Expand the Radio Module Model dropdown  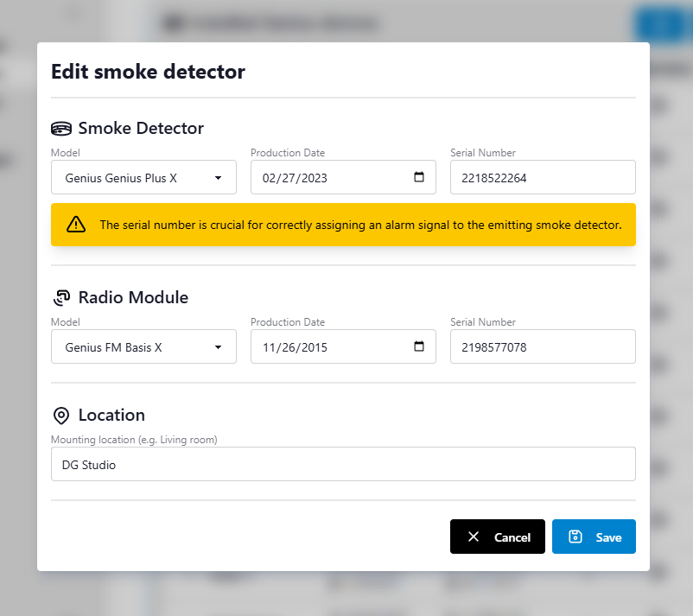tap(143, 347)
